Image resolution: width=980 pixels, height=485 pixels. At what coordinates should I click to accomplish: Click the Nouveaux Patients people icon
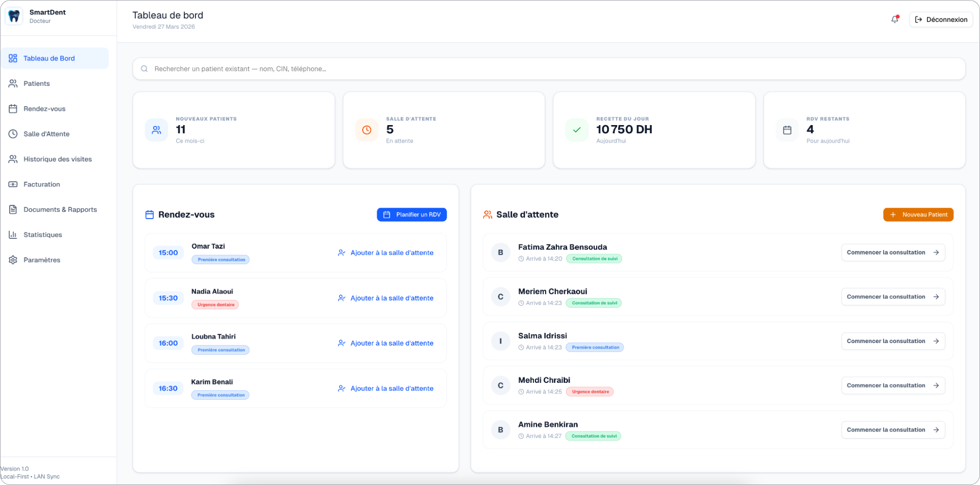click(156, 130)
